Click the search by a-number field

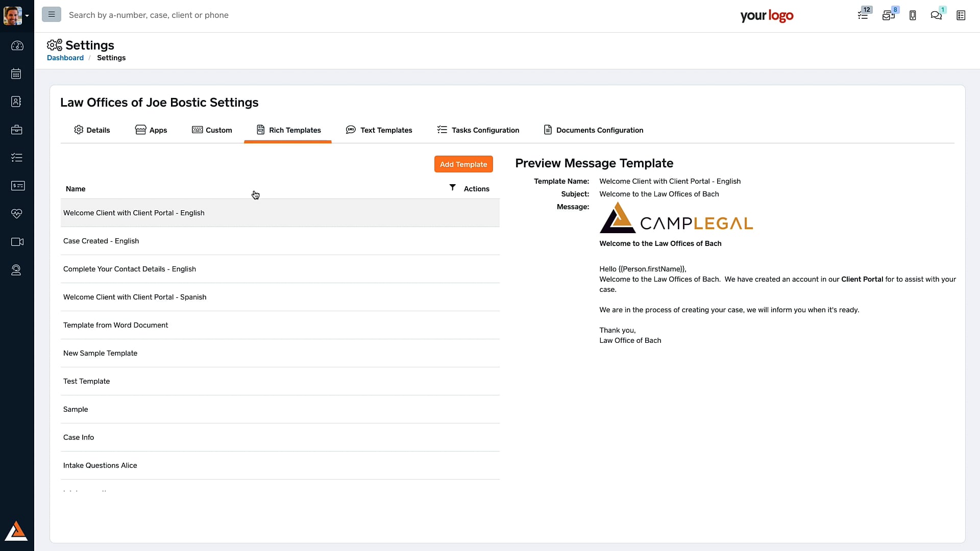149,15
